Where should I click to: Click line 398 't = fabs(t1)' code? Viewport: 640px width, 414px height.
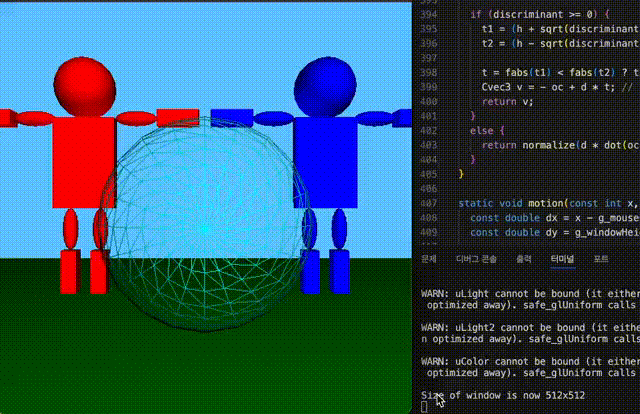click(x=560, y=73)
